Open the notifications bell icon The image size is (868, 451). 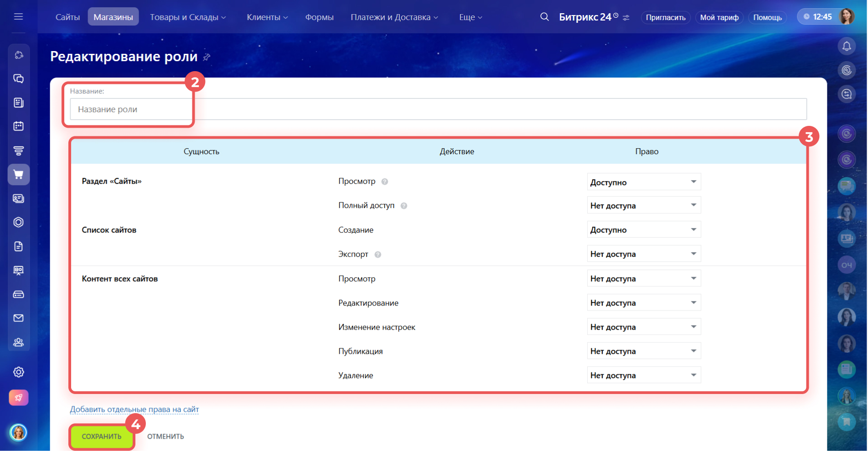[847, 46]
